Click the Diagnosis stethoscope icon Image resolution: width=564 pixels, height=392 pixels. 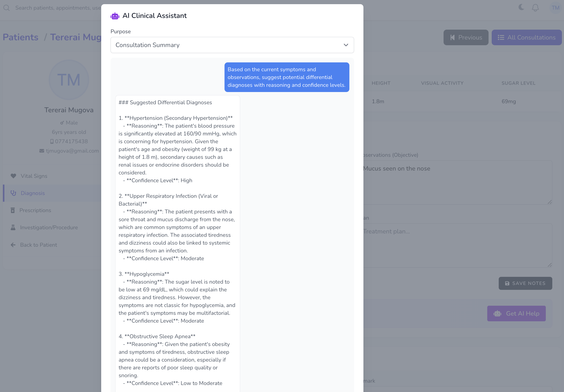click(14, 193)
